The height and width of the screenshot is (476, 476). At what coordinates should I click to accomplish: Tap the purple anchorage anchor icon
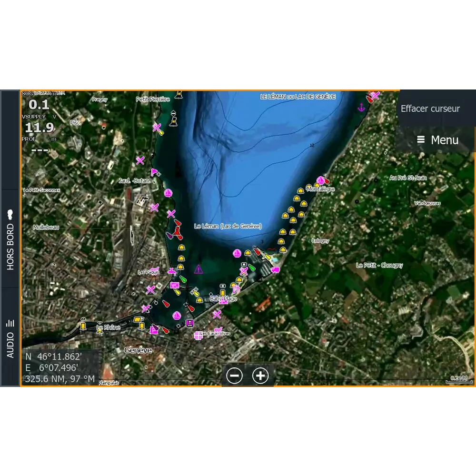tap(361, 108)
